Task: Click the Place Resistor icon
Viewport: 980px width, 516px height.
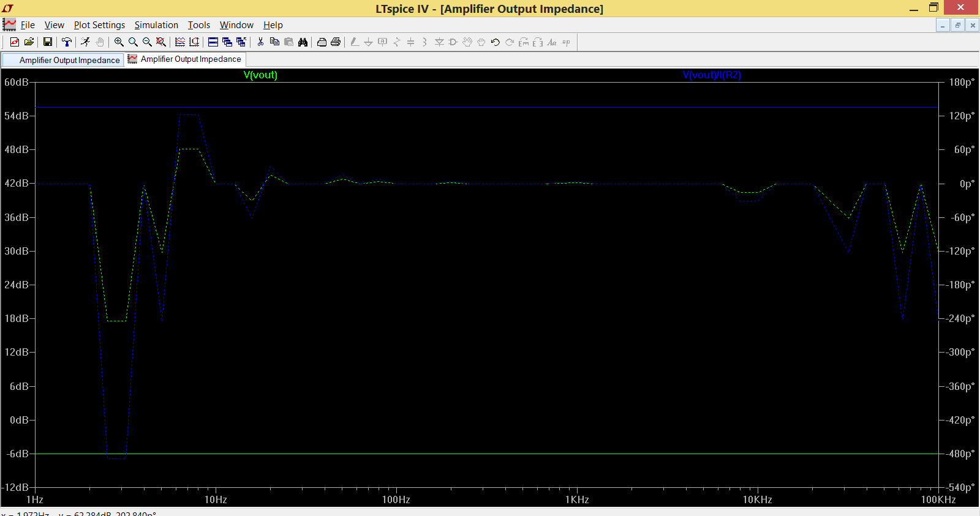Action: [397, 42]
